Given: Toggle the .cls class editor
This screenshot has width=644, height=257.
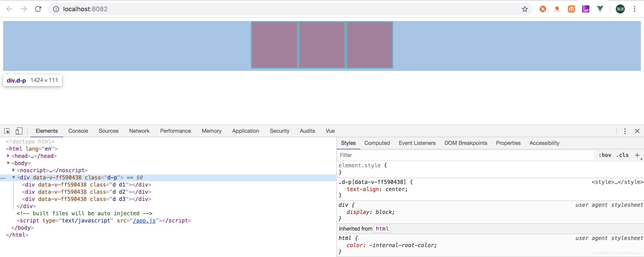Looking at the screenshot, I should tap(622, 155).
